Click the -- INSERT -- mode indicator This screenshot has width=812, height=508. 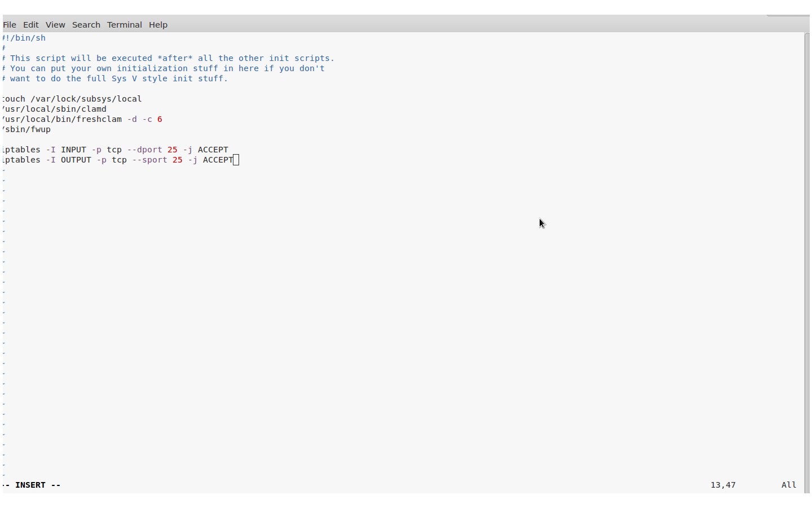[x=31, y=484]
